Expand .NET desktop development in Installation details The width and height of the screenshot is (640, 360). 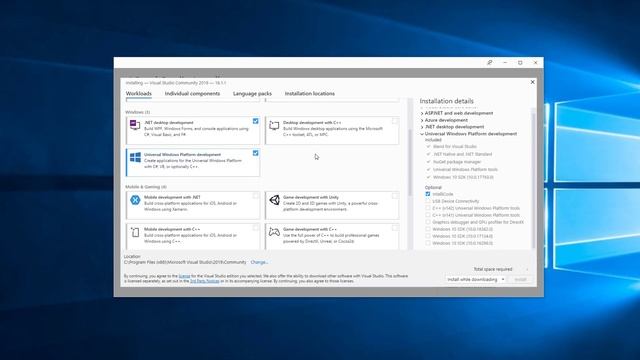(422, 127)
